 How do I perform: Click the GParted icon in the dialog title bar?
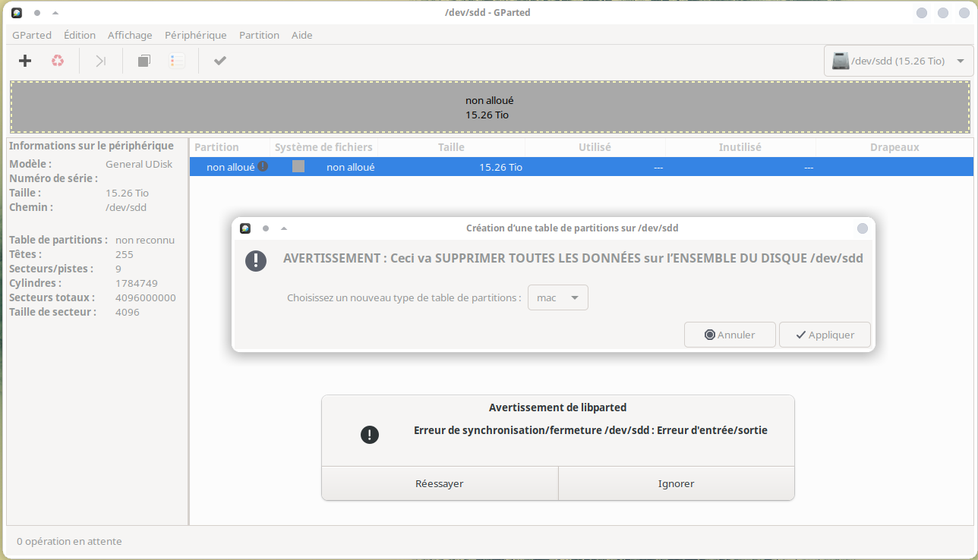(245, 228)
